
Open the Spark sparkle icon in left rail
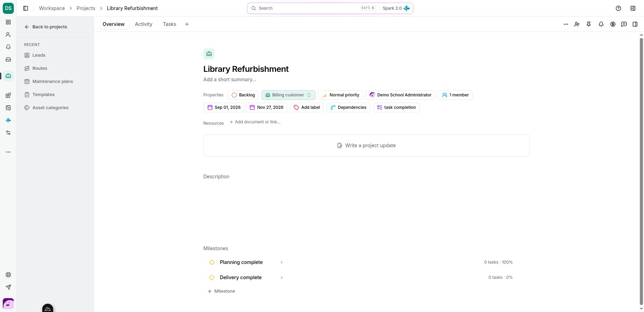pos(8,120)
